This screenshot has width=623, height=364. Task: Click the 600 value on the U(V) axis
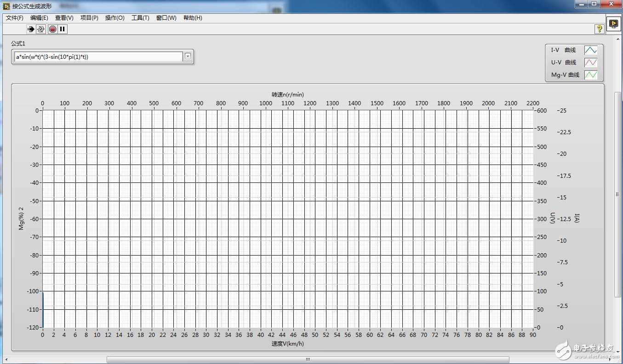(543, 111)
